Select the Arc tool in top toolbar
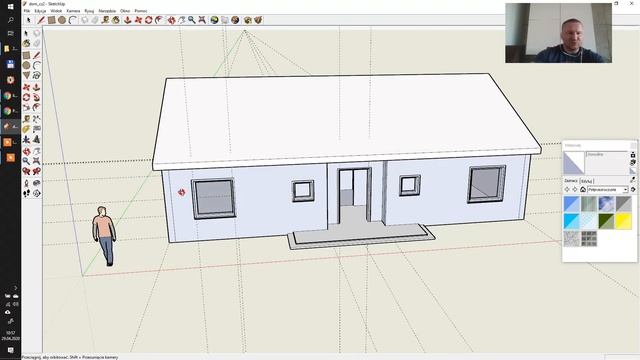 73,20
